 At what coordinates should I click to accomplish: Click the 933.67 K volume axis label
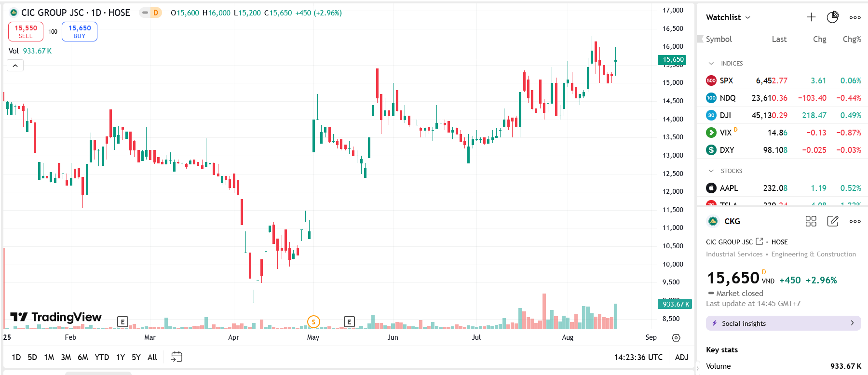coord(675,304)
